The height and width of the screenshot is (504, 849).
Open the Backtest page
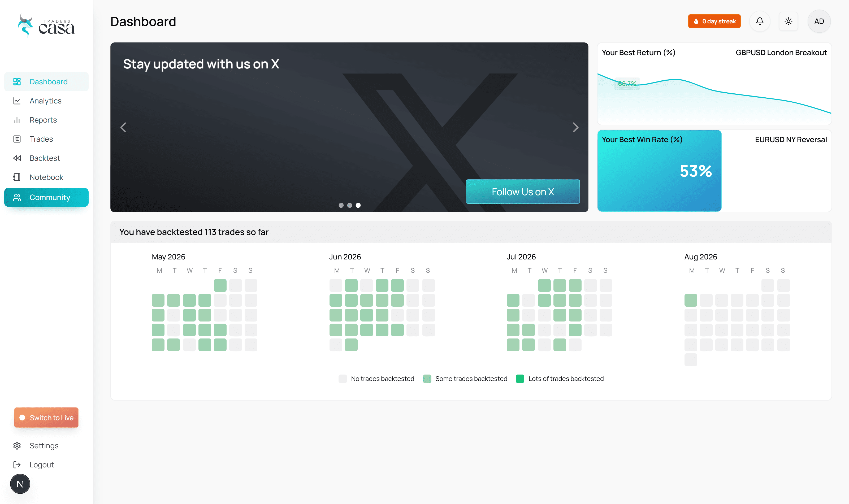point(46,158)
